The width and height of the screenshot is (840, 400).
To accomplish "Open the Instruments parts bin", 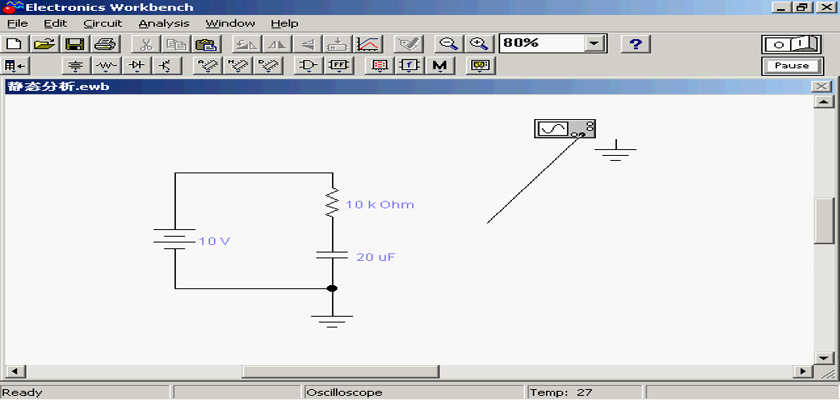I will pyautogui.click(x=480, y=66).
